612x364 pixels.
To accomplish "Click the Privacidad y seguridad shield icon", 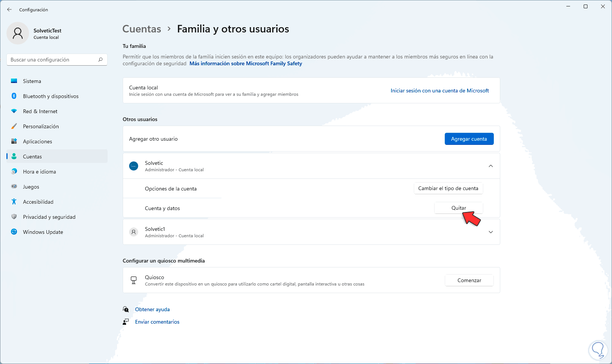I will 14,217.
